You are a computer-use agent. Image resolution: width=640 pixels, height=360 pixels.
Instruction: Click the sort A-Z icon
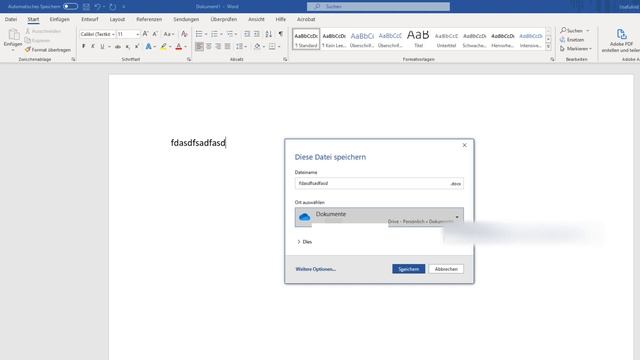tap(269, 34)
